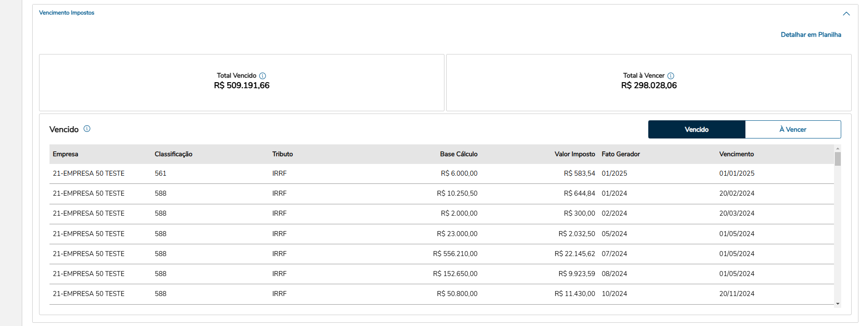The height and width of the screenshot is (326, 868).
Task: Sort by the Vencimento column header
Action: (736, 154)
